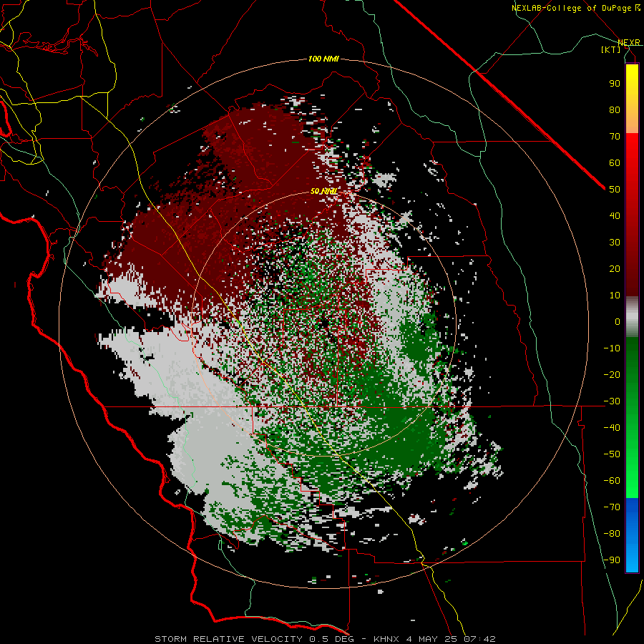Click the "STORM RELATIVE VELOCITY" product title

228,639
